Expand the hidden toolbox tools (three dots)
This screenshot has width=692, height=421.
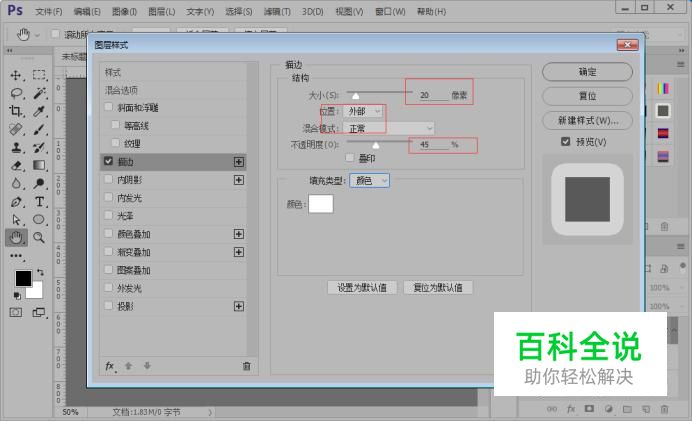click(16, 256)
